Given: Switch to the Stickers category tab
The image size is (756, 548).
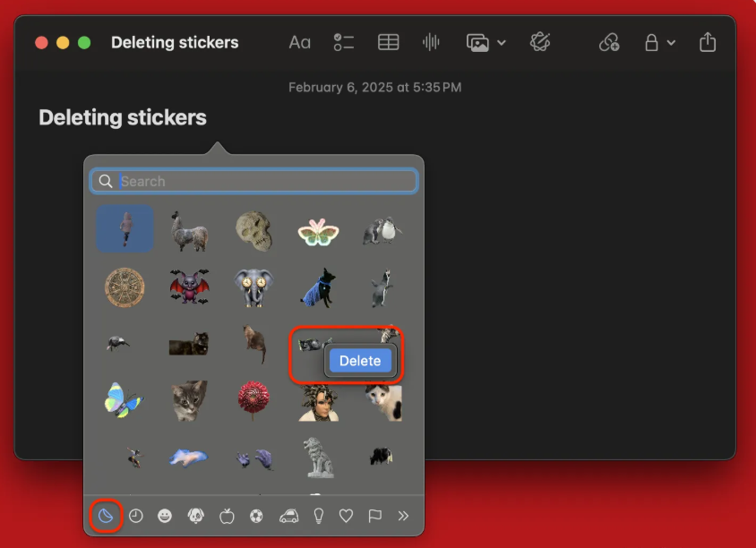Looking at the screenshot, I should click(105, 516).
